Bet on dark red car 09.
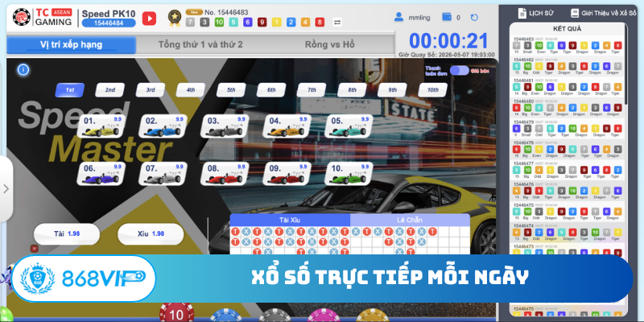This screenshot has width=644, height=322. 287,174
